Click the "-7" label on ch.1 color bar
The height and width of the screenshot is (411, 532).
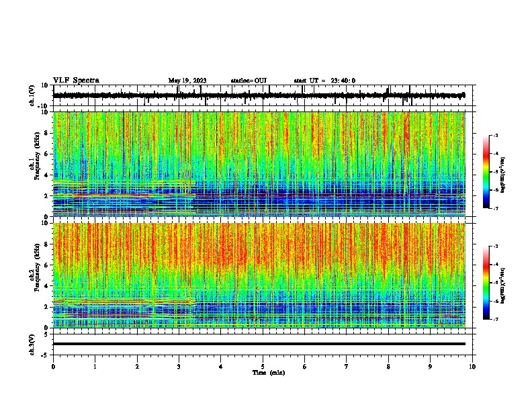495,208
